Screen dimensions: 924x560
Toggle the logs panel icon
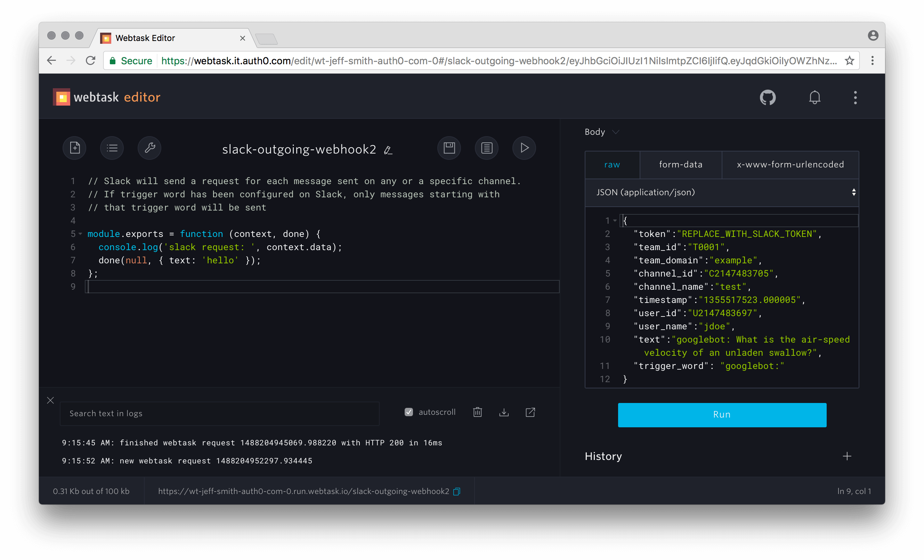click(487, 148)
